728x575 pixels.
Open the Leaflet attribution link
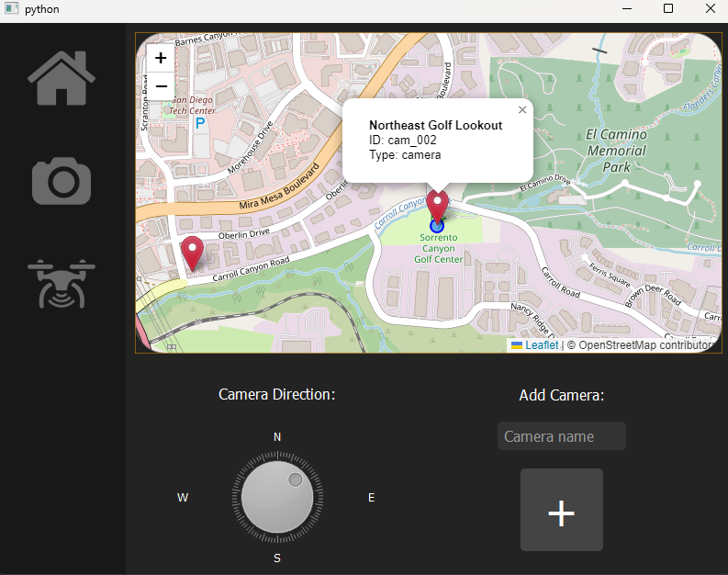click(542, 345)
